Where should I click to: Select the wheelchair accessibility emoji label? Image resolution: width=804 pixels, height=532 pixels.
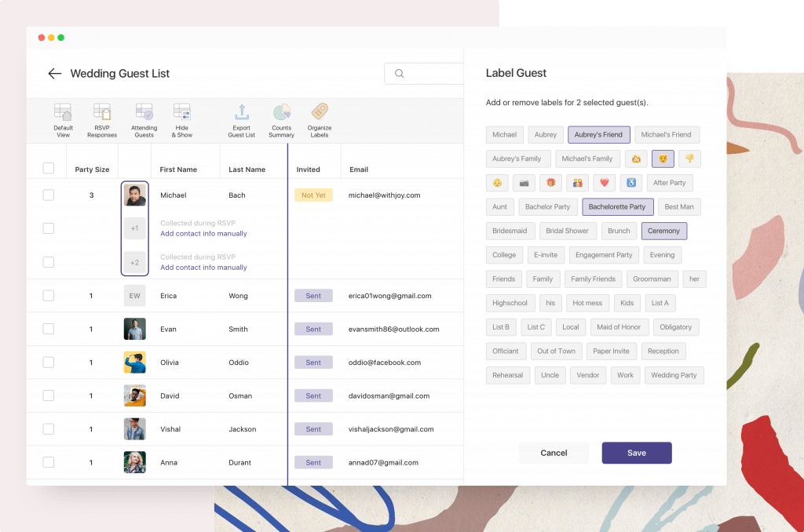[x=630, y=183]
